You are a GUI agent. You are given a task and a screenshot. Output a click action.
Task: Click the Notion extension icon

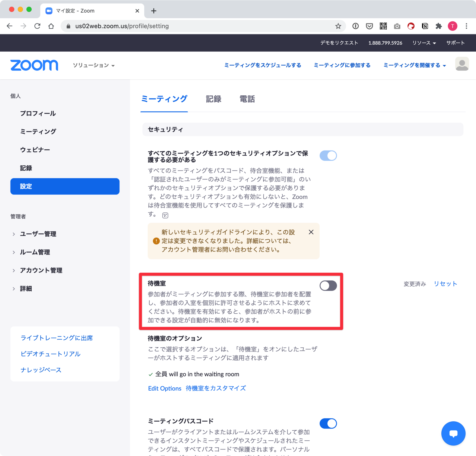click(425, 26)
